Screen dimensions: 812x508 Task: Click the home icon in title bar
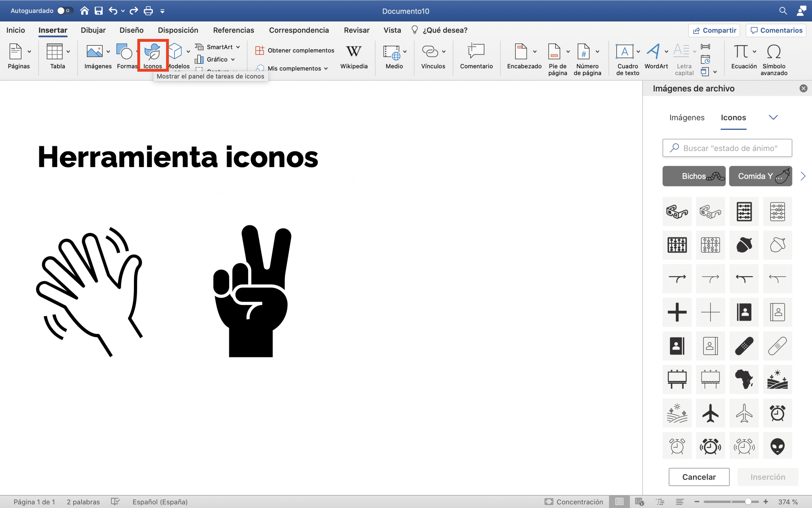tap(84, 11)
